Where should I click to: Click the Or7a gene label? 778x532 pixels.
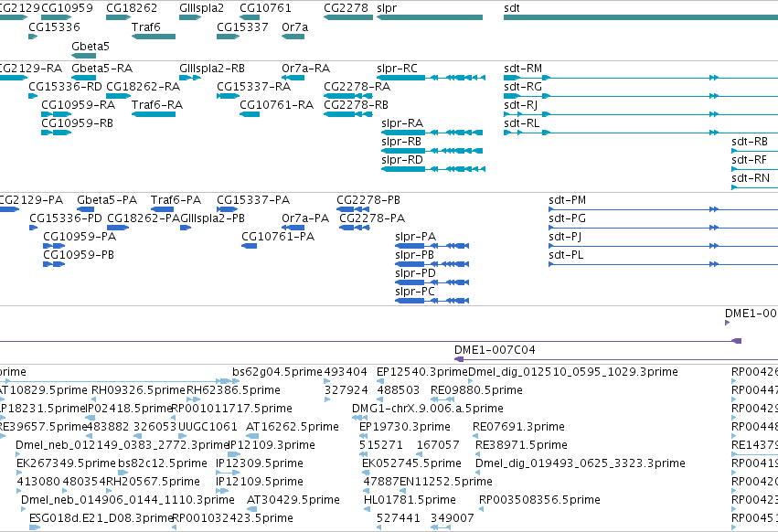tap(294, 27)
